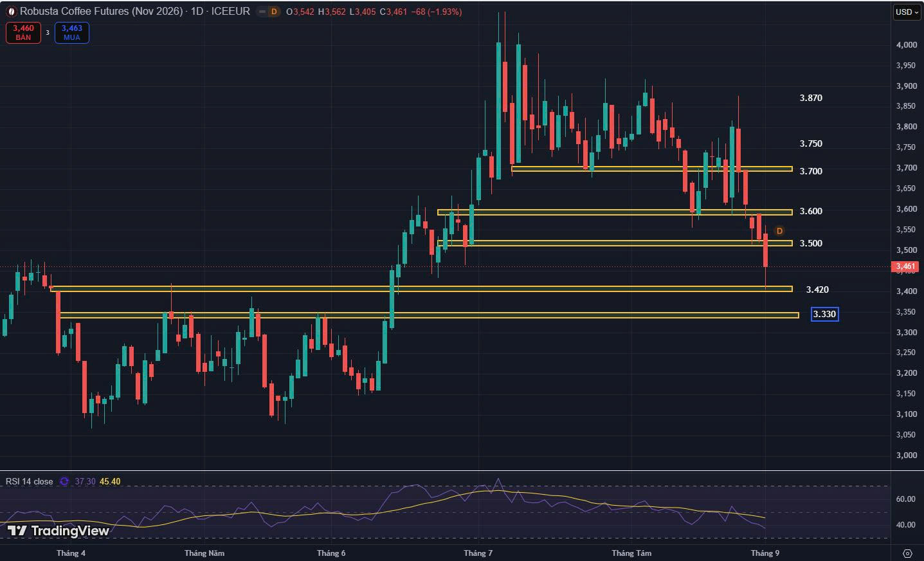Open the TradingView logo link
This screenshot has width=924, height=561.
(x=58, y=531)
